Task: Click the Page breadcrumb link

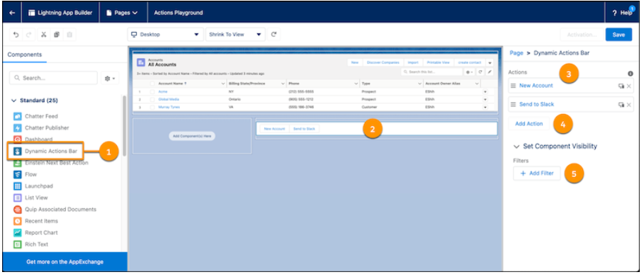Action: coord(516,53)
